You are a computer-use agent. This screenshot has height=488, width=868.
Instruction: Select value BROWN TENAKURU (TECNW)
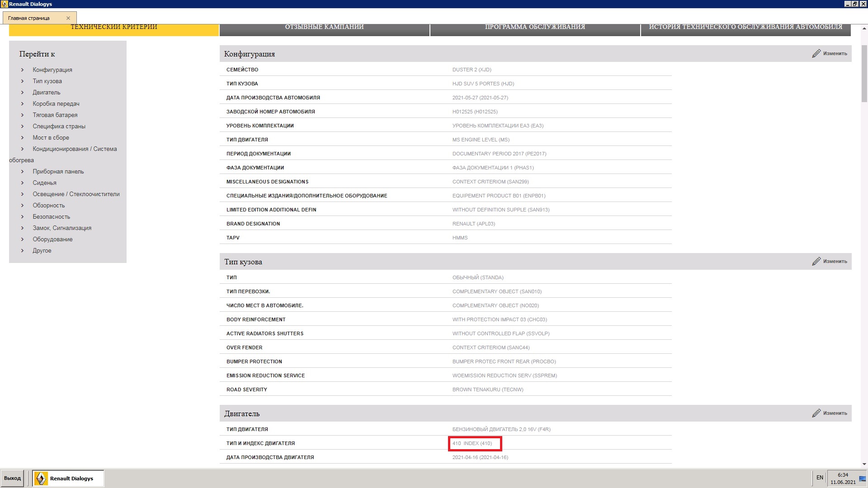point(488,389)
